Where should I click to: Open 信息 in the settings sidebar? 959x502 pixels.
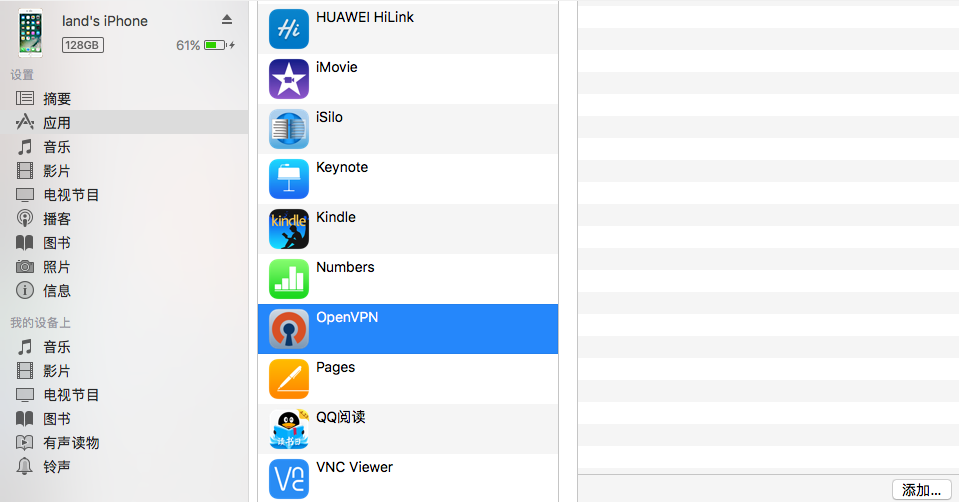click(x=57, y=291)
